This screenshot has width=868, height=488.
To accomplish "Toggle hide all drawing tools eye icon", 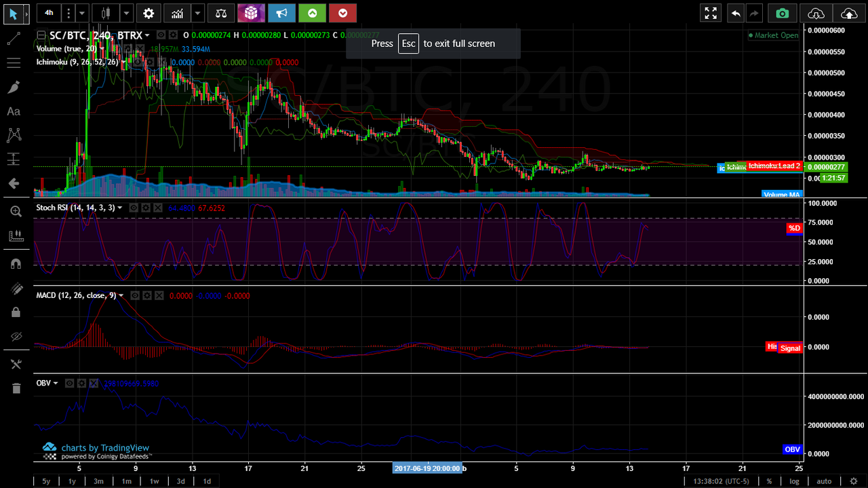I will (x=16, y=337).
